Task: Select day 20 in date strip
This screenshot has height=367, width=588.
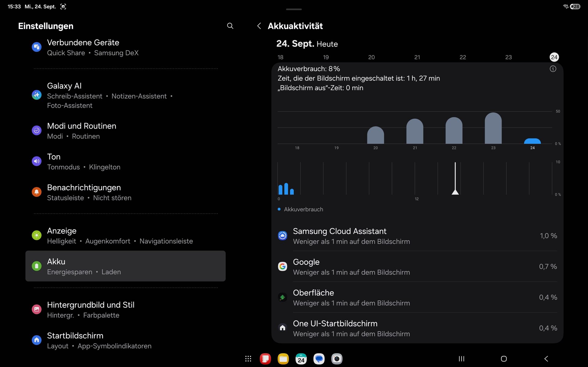Action: [371, 57]
